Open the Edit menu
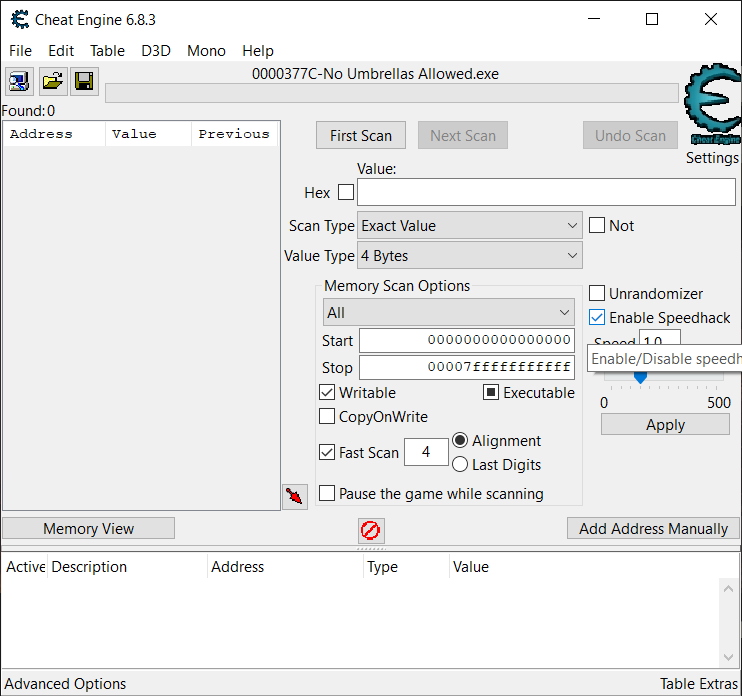The image size is (742, 696). click(x=61, y=51)
